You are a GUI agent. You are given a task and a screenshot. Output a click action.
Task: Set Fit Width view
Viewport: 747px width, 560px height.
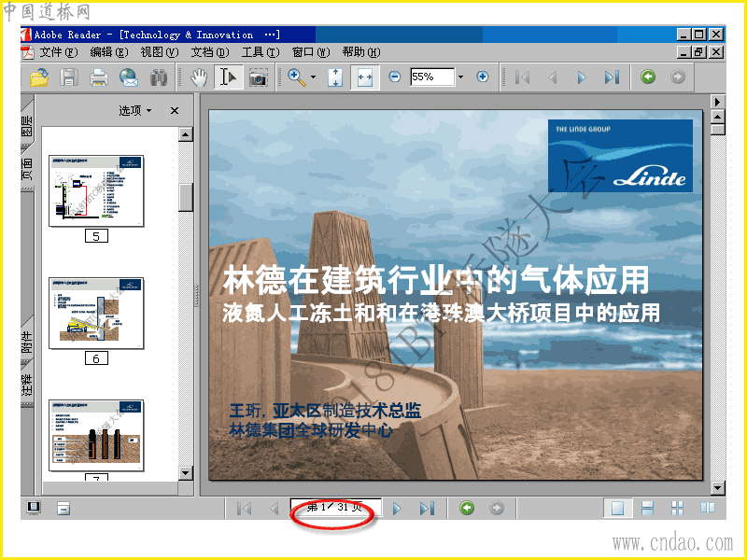[365, 77]
